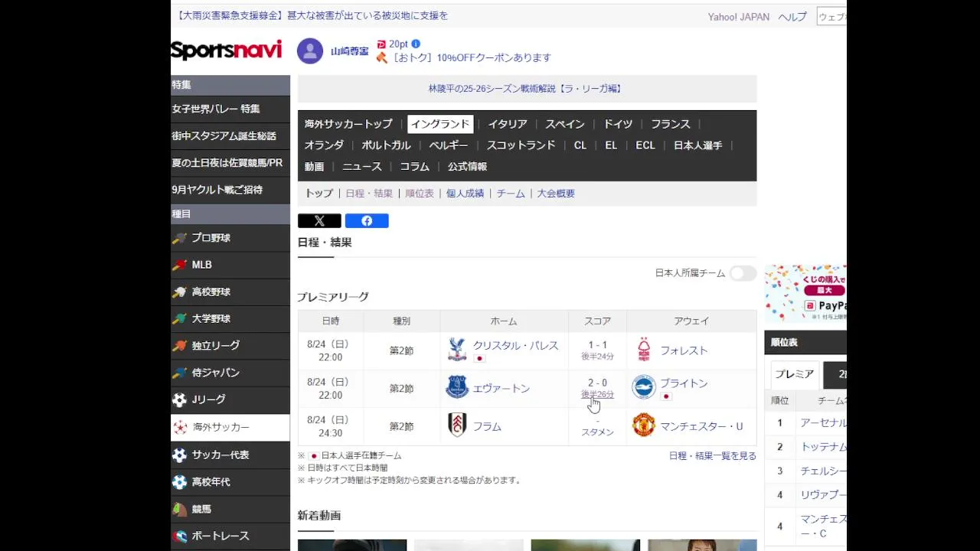Screen dimensions: 980x551
Task: Click the PayPay points icon
Action: [381, 44]
